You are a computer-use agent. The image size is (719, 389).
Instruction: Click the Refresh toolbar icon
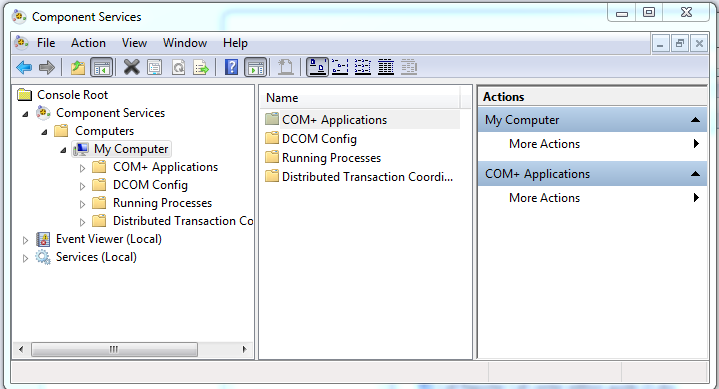click(x=178, y=67)
